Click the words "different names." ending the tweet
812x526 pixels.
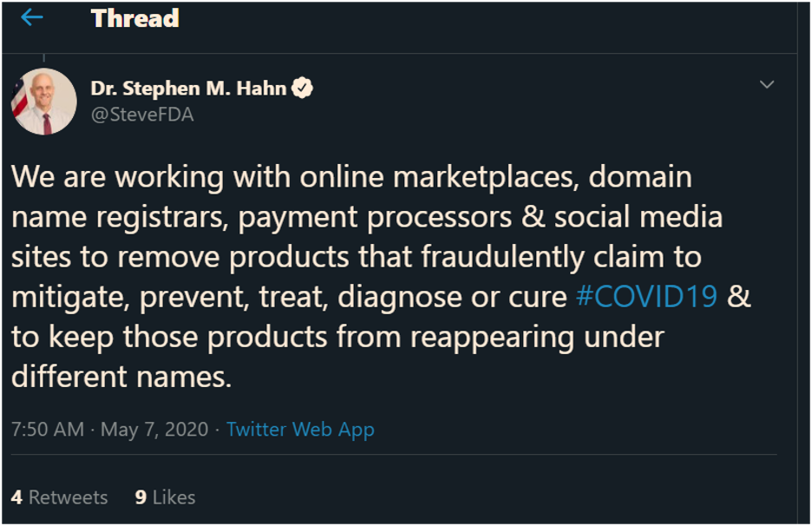point(122,376)
